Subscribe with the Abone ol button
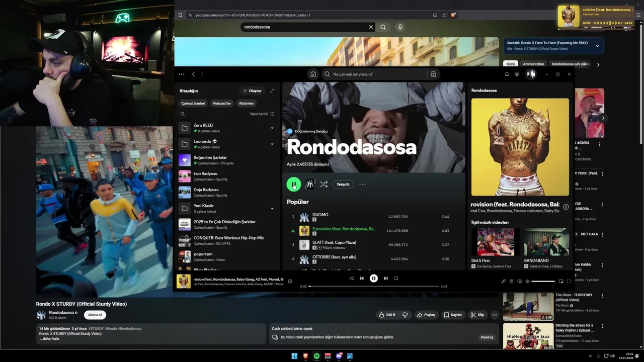The width and height of the screenshot is (644, 362). pyautogui.click(x=95, y=315)
